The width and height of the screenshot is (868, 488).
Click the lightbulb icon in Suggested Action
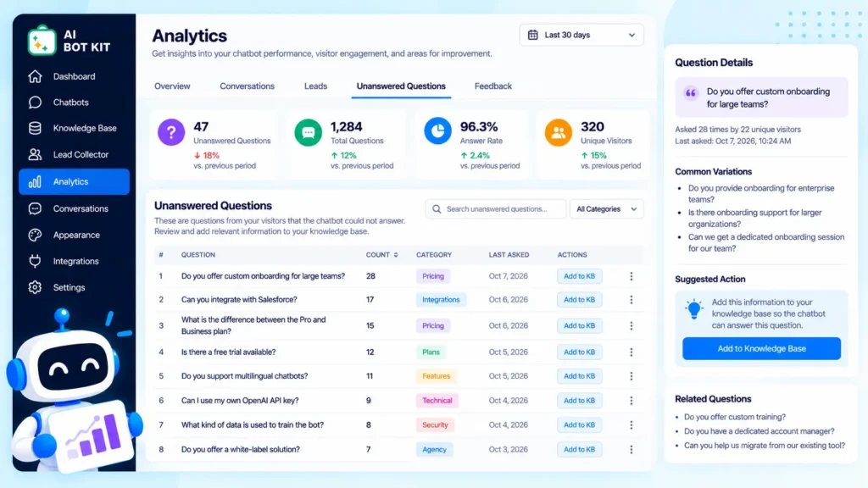(693, 308)
